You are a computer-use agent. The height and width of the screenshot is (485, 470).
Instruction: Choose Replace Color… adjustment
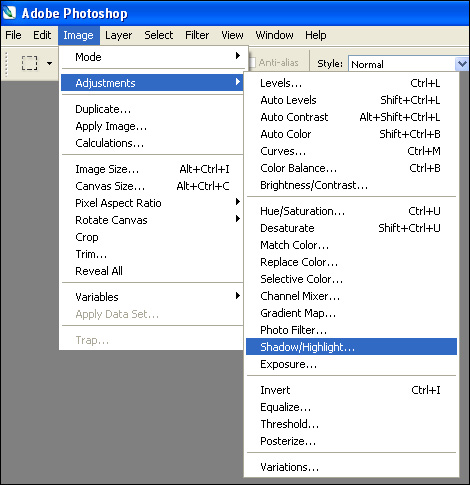[351, 262]
